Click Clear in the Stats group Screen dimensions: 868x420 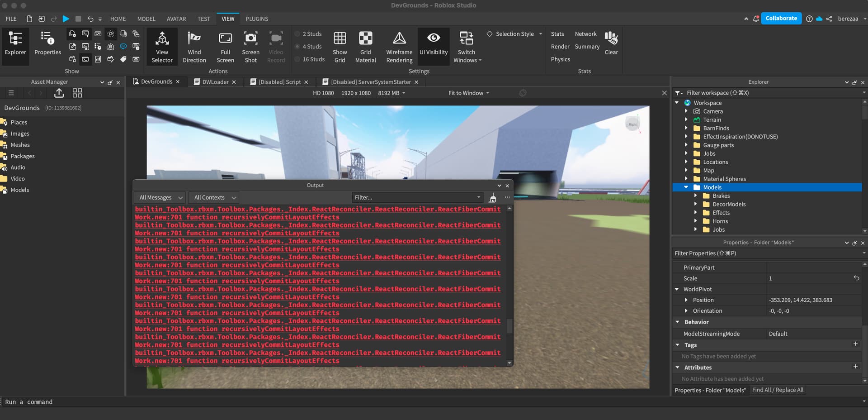[611, 44]
